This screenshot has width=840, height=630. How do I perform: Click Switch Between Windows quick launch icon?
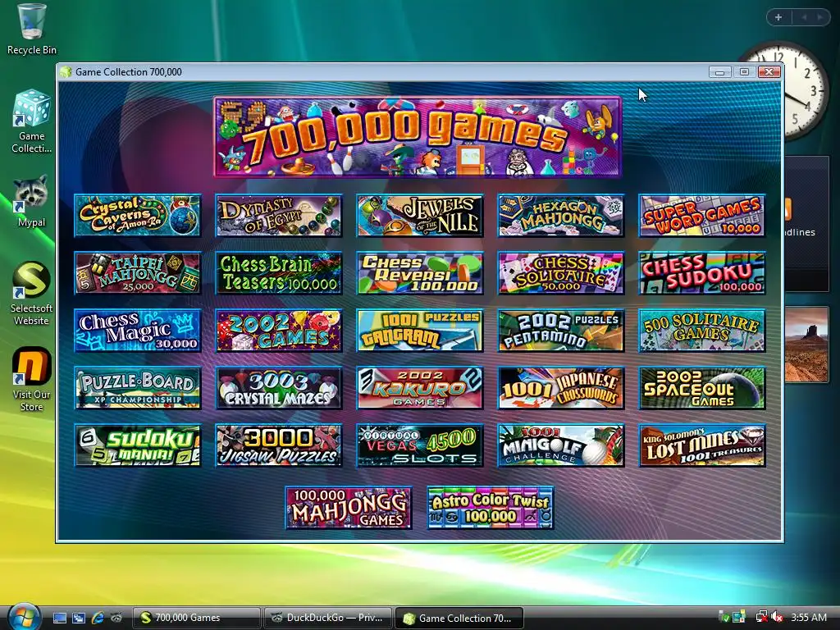click(79, 618)
